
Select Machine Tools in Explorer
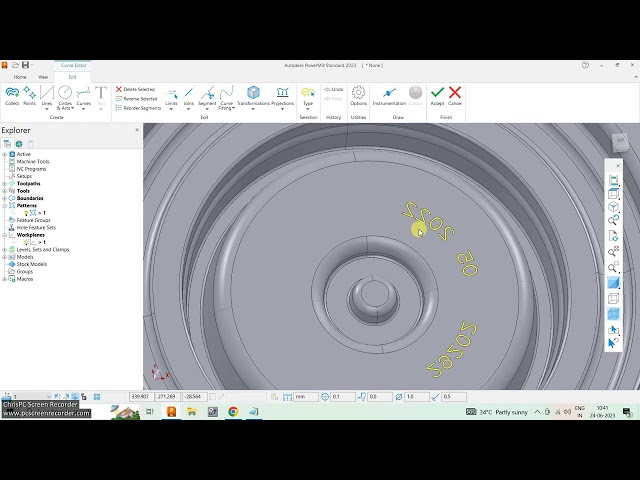coord(33,162)
